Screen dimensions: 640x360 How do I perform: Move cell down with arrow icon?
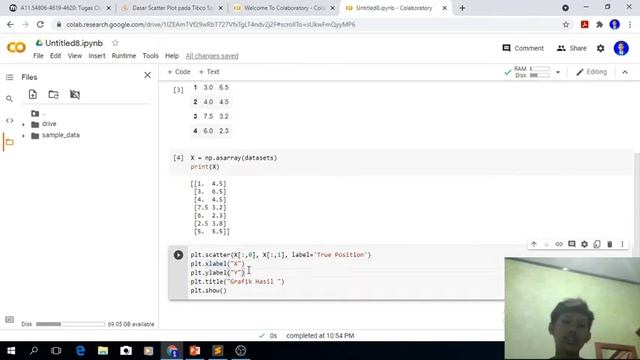coord(546,244)
